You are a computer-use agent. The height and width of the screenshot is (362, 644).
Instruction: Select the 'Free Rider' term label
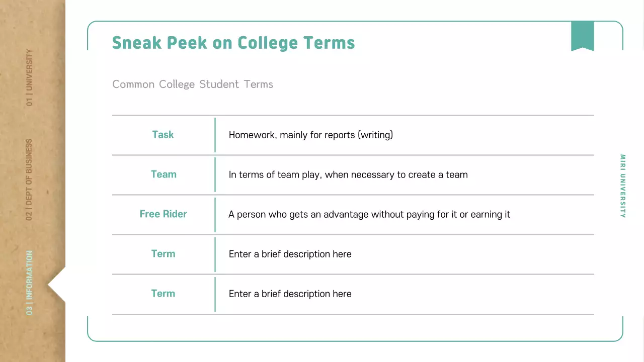coord(163,214)
